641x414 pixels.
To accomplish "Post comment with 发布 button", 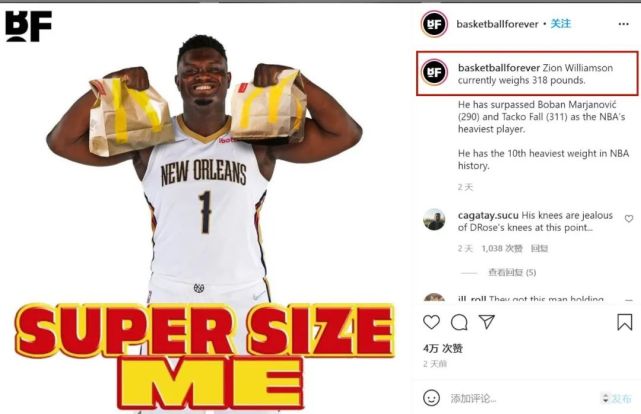I will (x=617, y=398).
